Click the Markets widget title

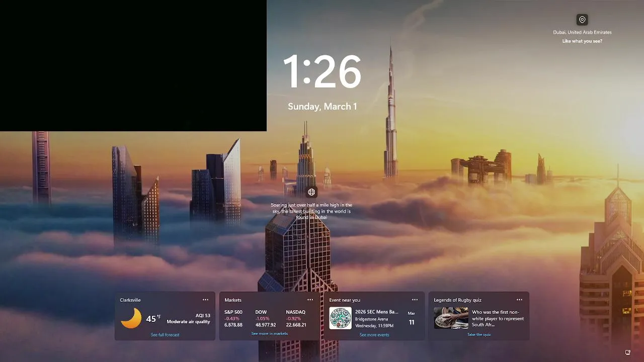[x=233, y=300]
